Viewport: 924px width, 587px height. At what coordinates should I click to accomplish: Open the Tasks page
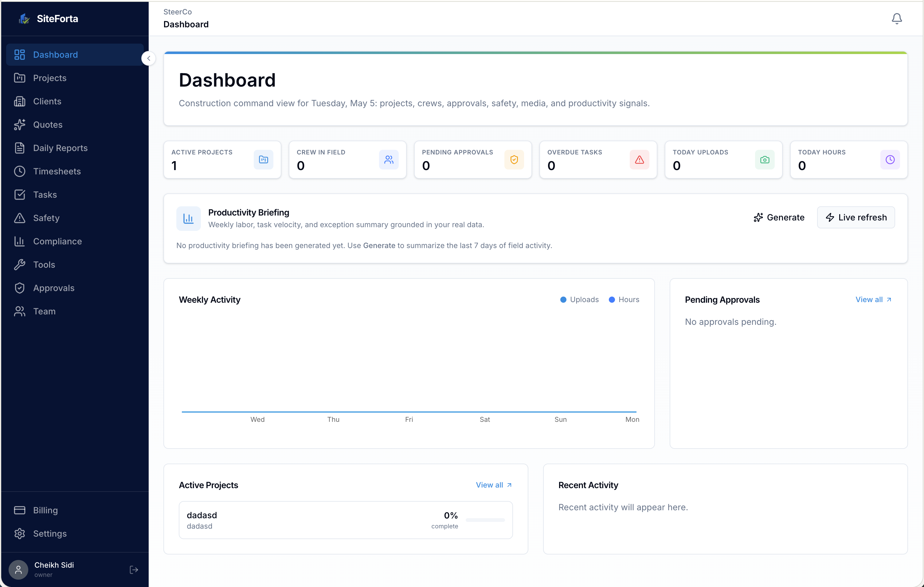click(x=75, y=194)
